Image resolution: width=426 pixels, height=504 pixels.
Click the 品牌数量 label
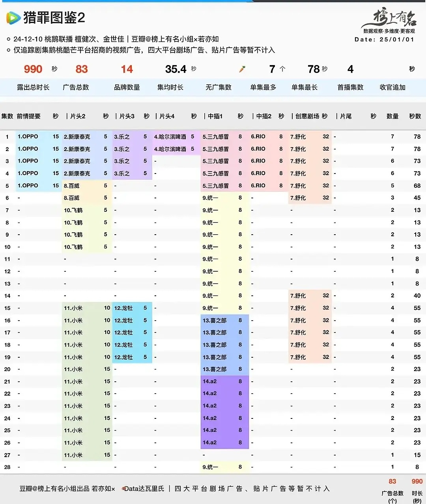[127, 87]
